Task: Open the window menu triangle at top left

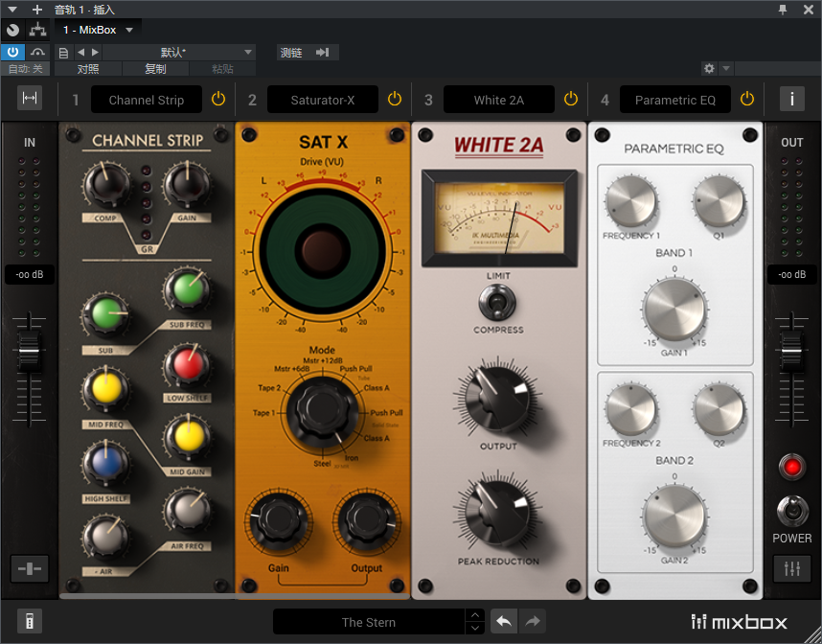Action: 12,10
